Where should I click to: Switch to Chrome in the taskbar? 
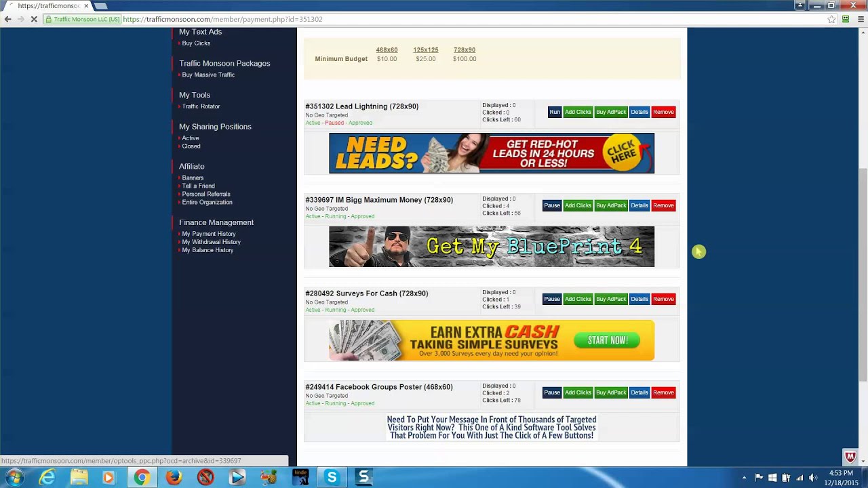pos(141,478)
